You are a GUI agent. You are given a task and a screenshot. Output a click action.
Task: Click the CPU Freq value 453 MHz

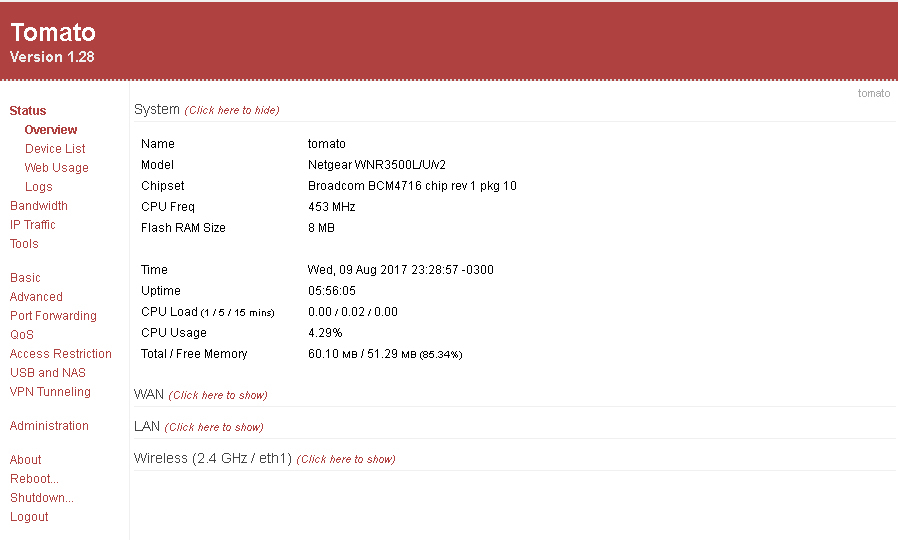coord(332,207)
